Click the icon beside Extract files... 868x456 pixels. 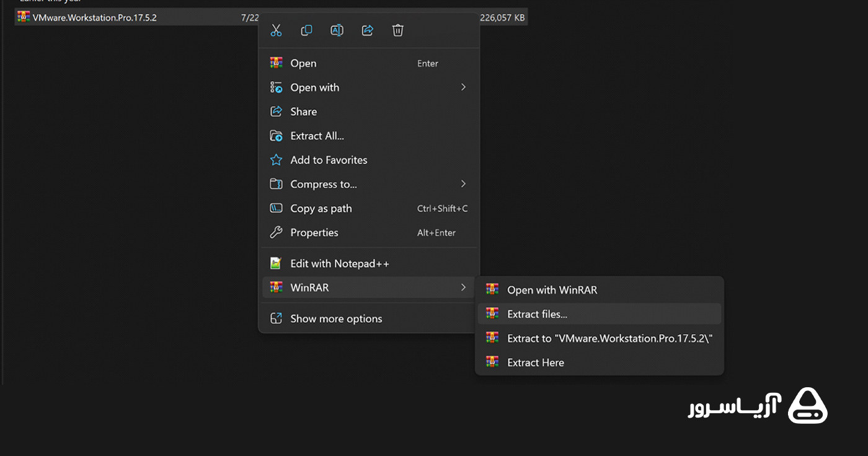[492, 313]
